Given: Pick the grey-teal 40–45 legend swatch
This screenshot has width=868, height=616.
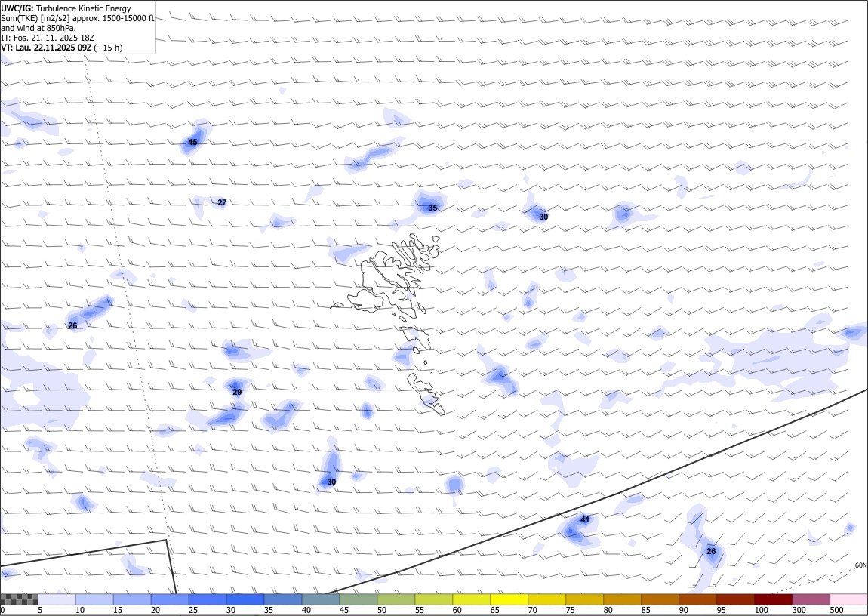Looking at the screenshot, I should point(321,599).
